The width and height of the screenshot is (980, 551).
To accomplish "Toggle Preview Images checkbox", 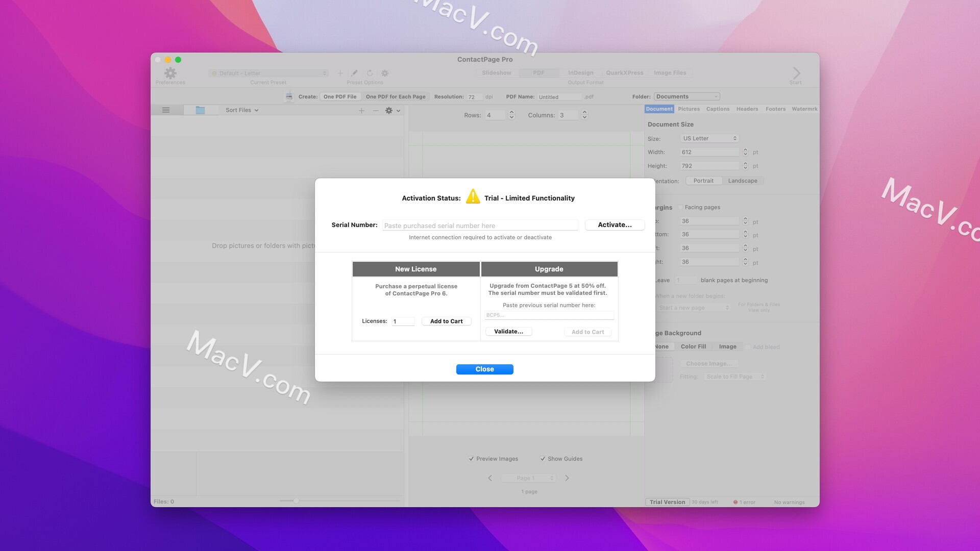I will [x=471, y=459].
